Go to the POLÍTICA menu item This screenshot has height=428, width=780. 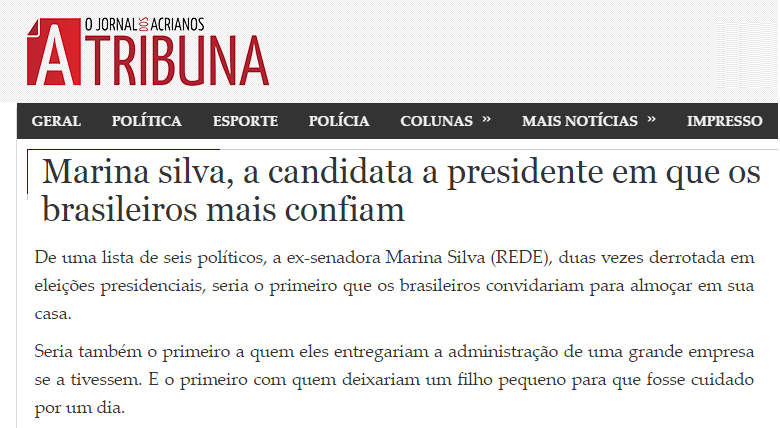tap(147, 121)
